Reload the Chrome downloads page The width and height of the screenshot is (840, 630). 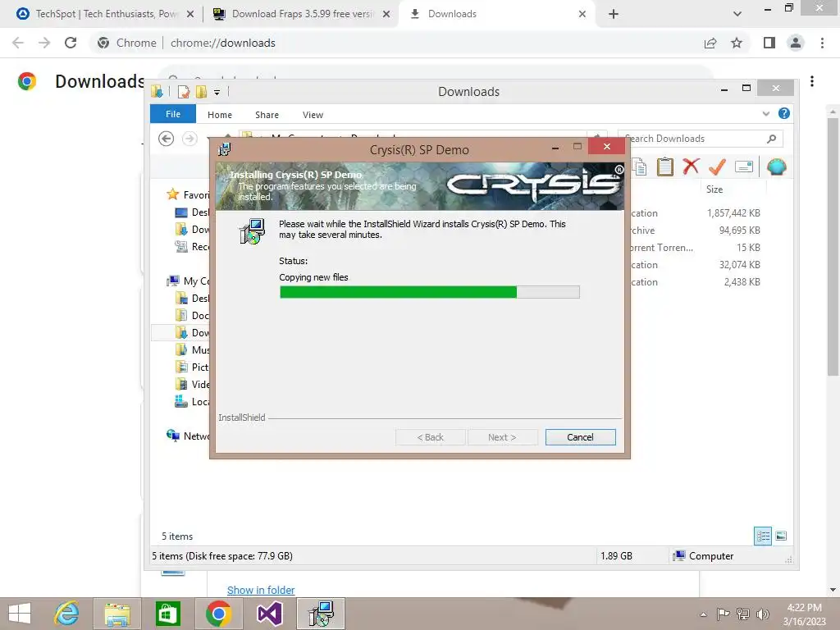71,43
